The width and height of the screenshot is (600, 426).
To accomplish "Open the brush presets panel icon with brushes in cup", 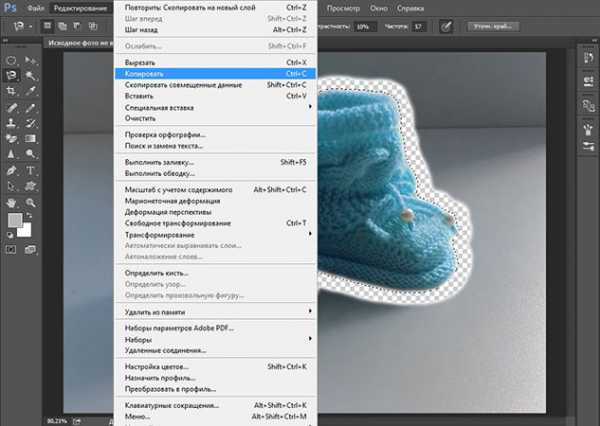I will pyautogui.click(x=589, y=128).
